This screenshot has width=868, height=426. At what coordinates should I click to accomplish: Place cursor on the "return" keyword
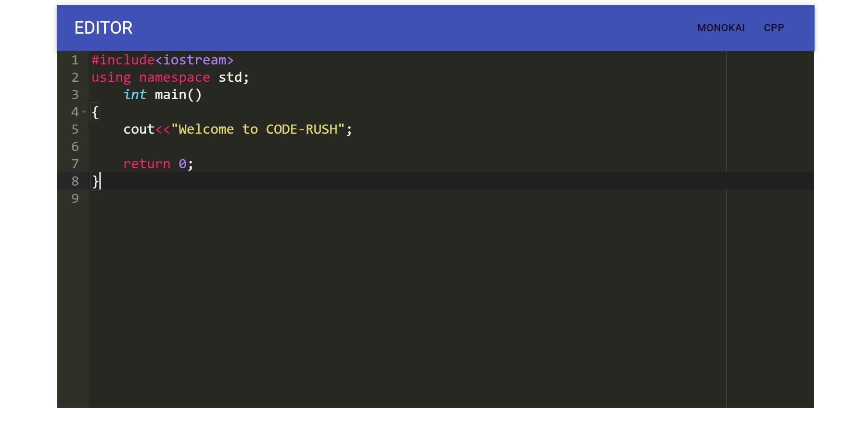pyautogui.click(x=147, y=164)
